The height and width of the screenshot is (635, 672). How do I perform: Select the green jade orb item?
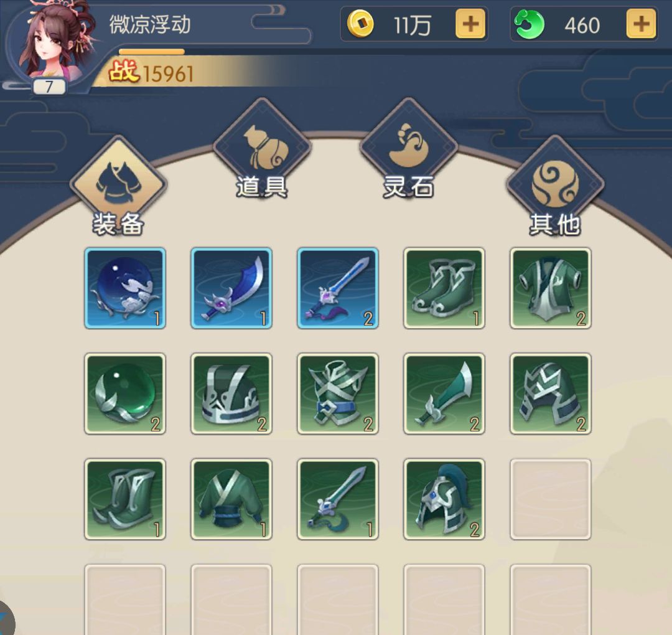click(124, 393)
